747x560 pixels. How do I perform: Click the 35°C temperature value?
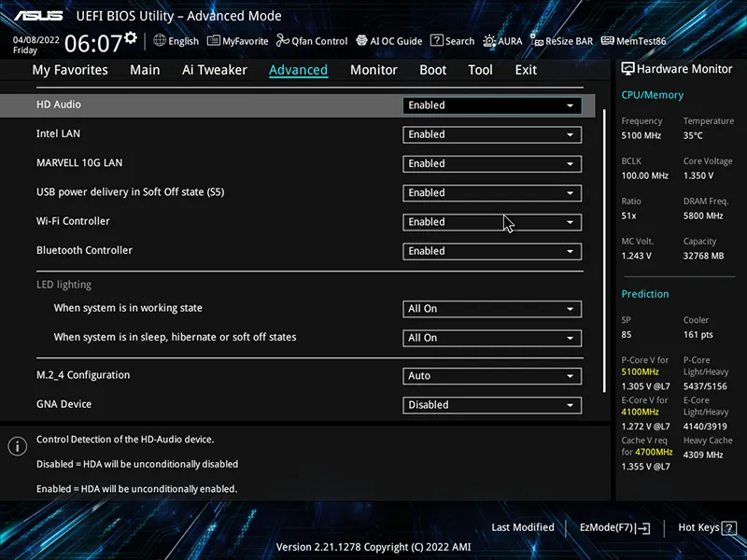click(x=693, y=135)
